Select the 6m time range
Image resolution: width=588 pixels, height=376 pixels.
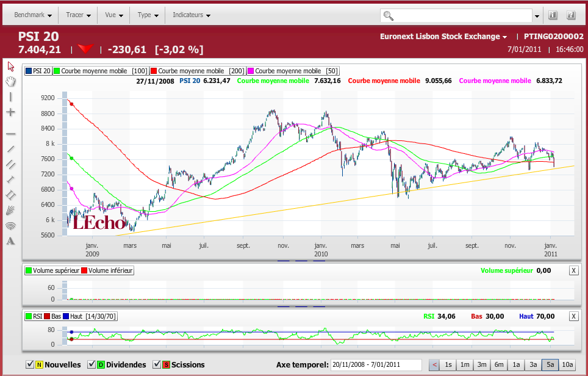click(x=499, y=364)
